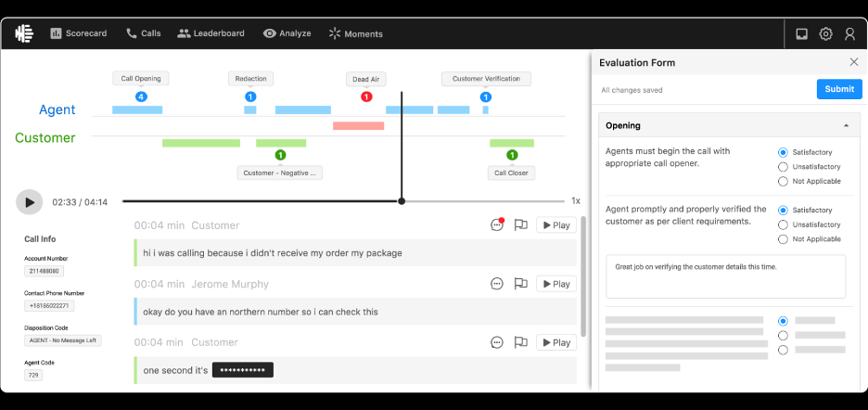Submit the evaluation form
868x410 pixels.
pos(838,89)
